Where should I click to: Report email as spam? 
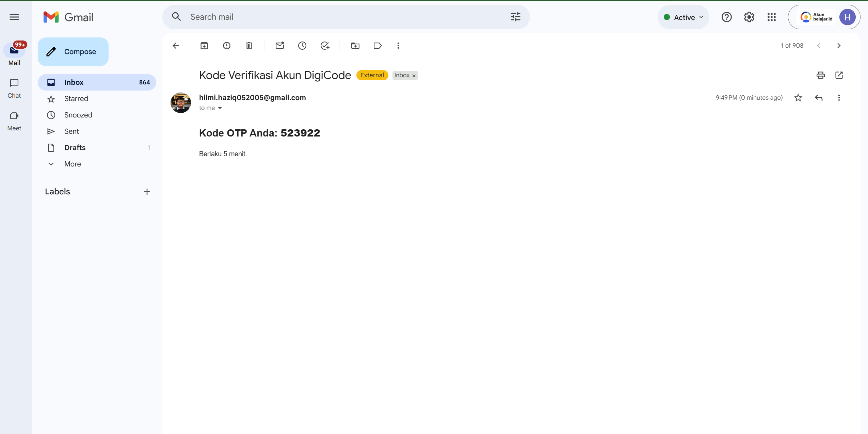tap(227, 46)
